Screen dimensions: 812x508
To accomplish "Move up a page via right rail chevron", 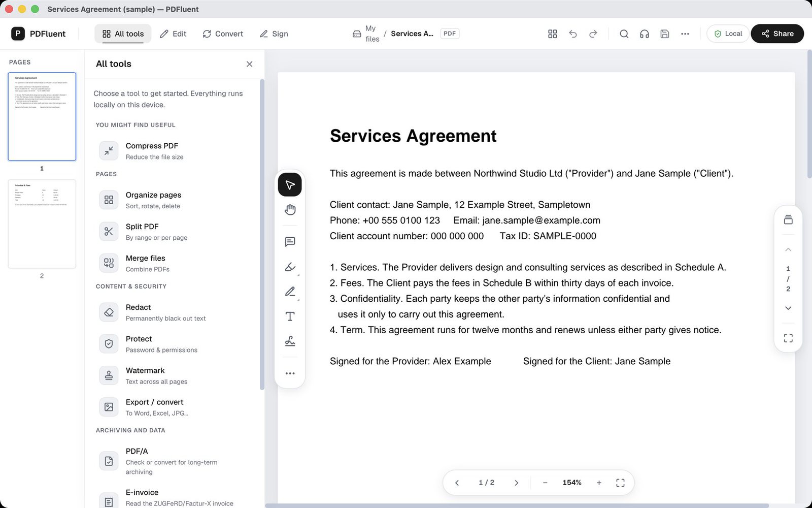I will click(x=788, y=249).
